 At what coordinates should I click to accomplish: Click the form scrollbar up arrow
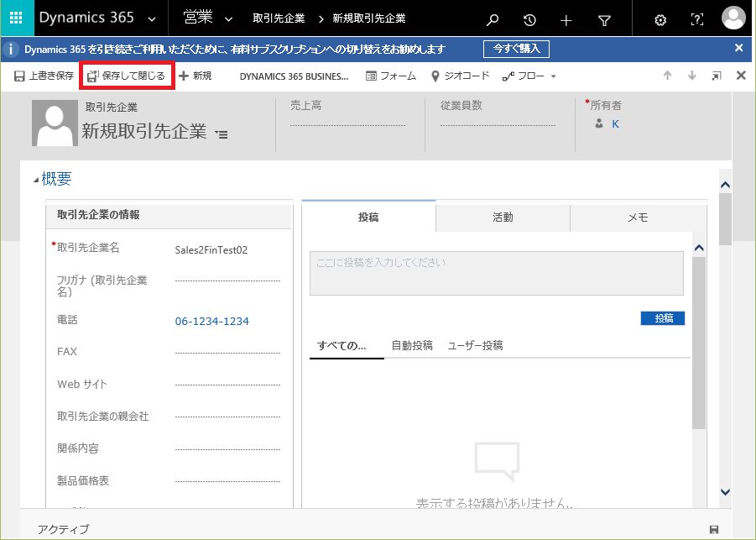725,185
